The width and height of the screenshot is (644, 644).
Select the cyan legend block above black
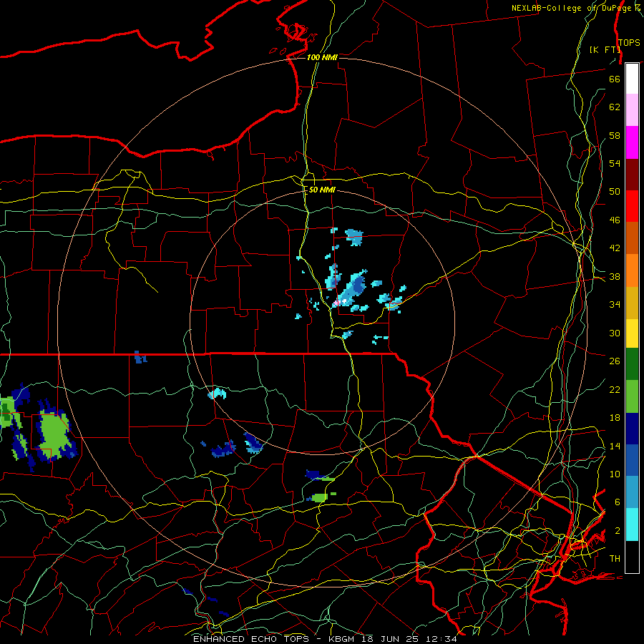632,525
